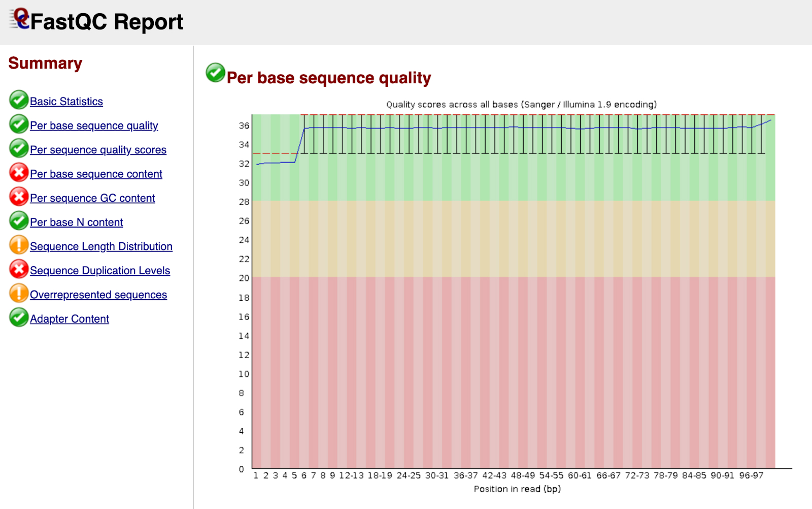The height and width of the screenshot is (509, 812).
Task: Click the Summary heading
Action: click(45, 63)
